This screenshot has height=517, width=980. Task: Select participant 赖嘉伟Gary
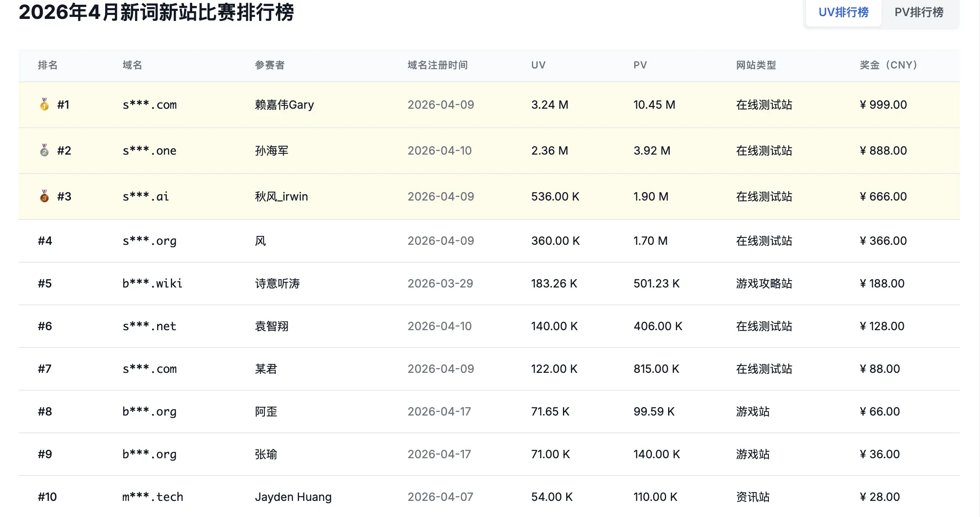click(x=284, y=105)
